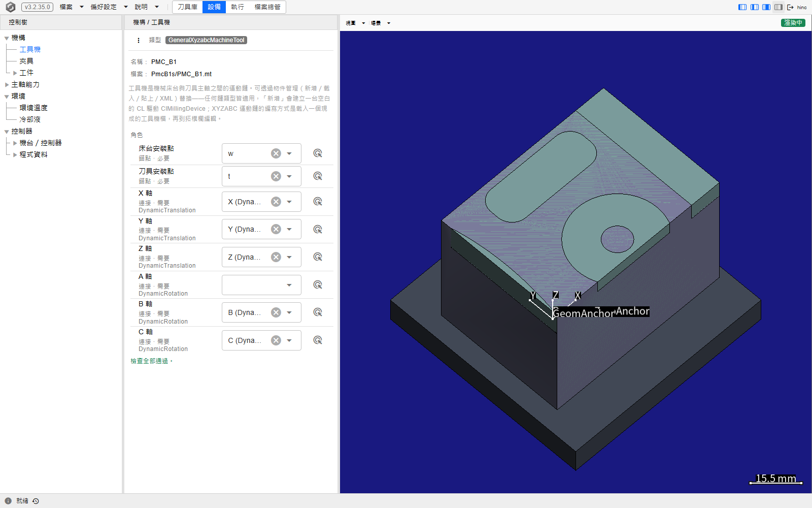Screen dimensions: 812x508
Task: Open the B 軸 dropdown arrow
Action: pyautogui.click(x=289, y=312)
